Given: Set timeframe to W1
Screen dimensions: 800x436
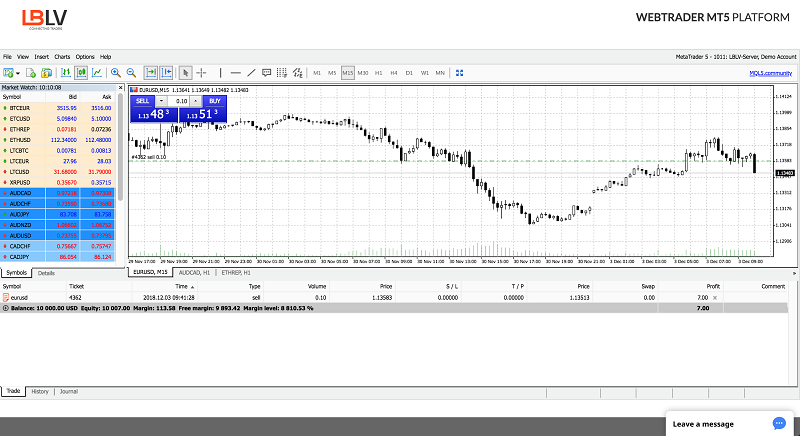Looking at the screenshot, I should click(x=424, y=73).
